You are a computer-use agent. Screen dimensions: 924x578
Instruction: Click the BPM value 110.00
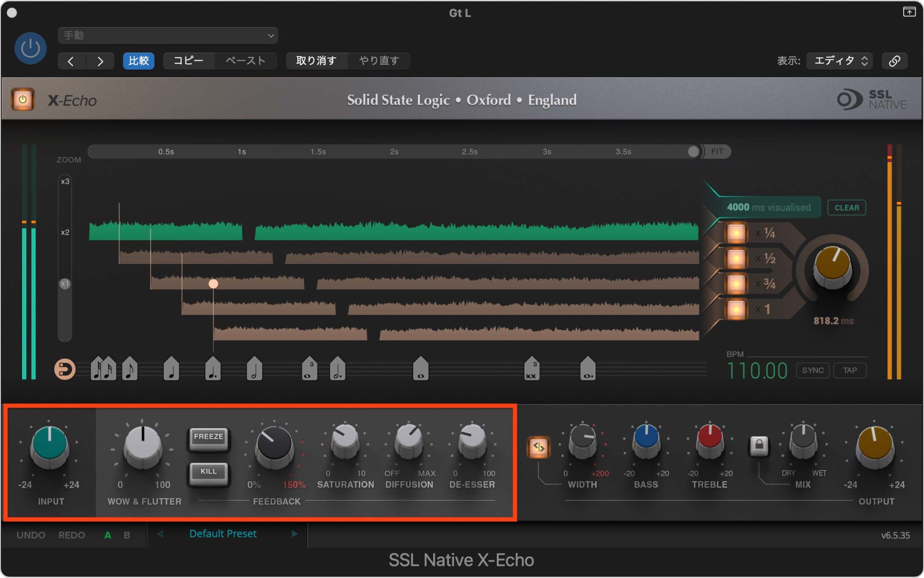(757, 370)
